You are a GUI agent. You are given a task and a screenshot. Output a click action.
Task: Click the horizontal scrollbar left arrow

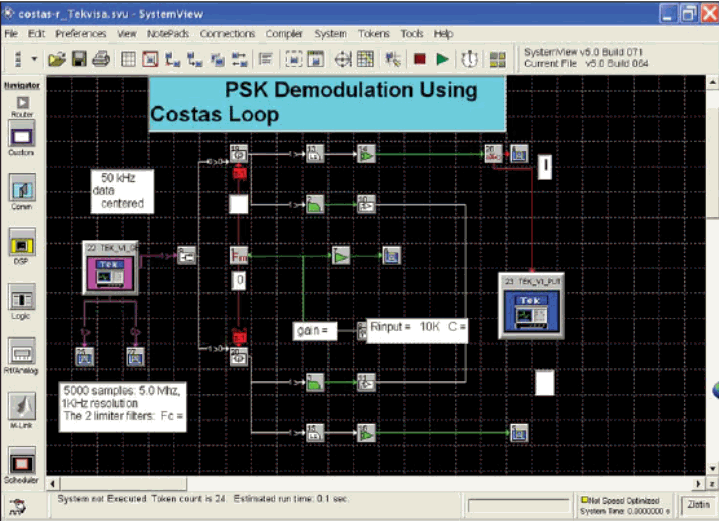pos(53,481)
